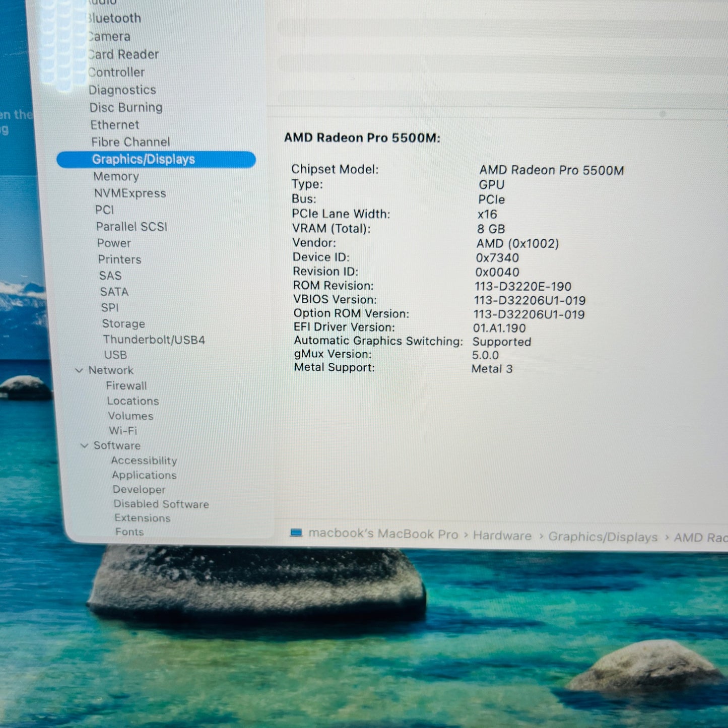The width and height of the screenshot is (728, 728).
Task: Select Firewall under Network
Action: [126, 386]
